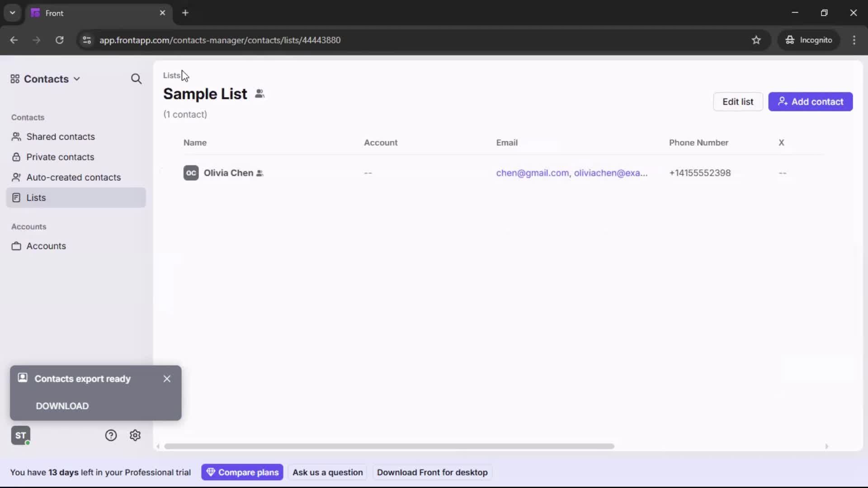Reload the page with the refresh icon
The height and width of the screenshot is (488, 868).
[x=59, y=40]
